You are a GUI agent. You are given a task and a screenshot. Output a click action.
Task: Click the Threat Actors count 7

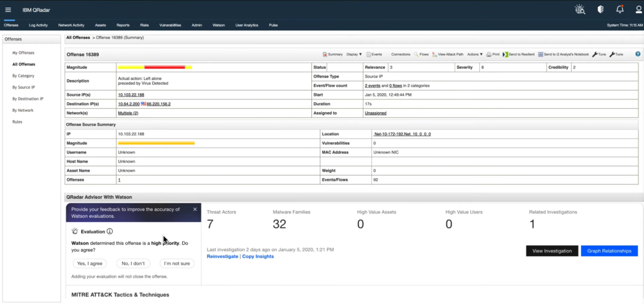point(210,224)
